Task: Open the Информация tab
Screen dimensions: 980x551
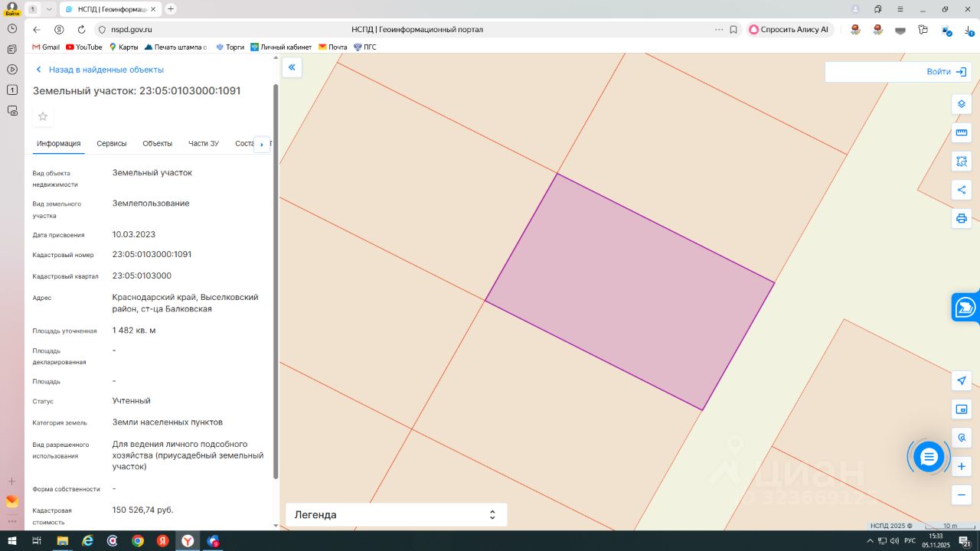Action: 59,144
